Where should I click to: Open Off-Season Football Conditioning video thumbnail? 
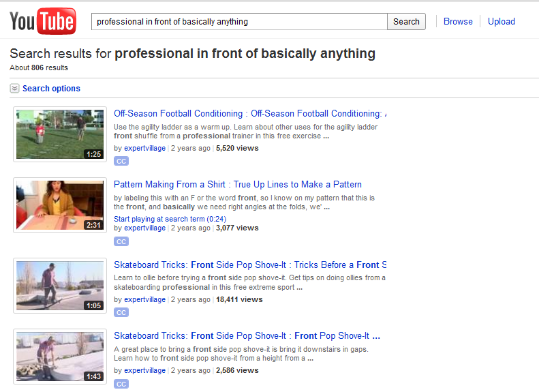pyautogui.click(x=60, y=134)
